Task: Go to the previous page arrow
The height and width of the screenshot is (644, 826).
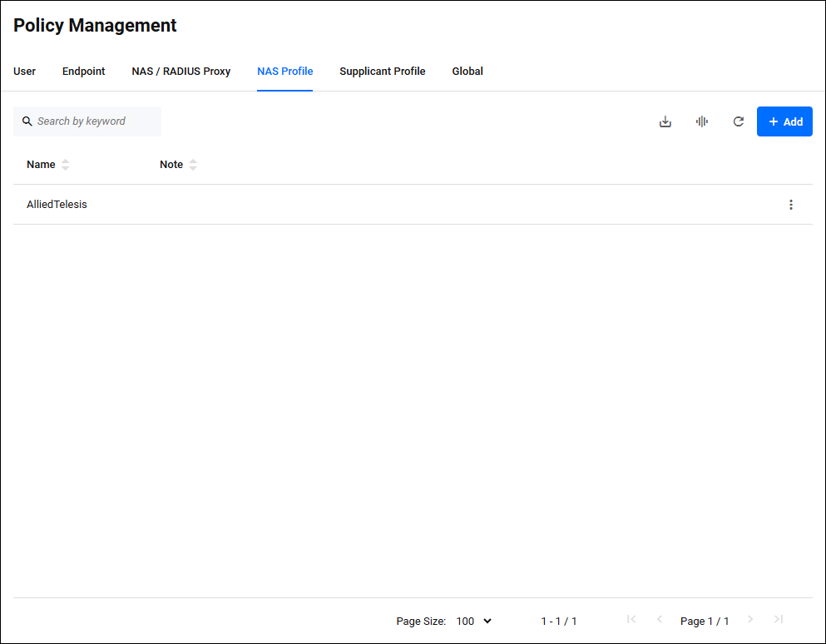Action: click(660, 620)
